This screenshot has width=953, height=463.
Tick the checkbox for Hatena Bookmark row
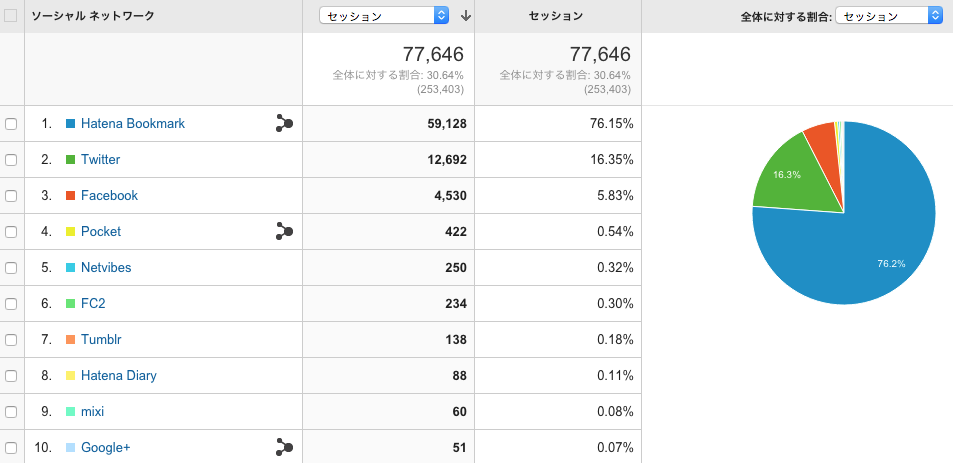tap(11, 124)
